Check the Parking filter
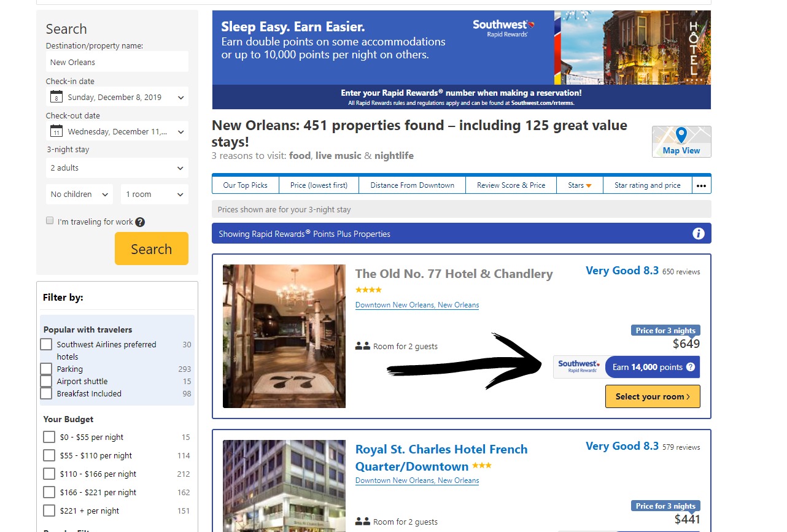Image resolution: width=787 pixels, height=532 pixels. [x=46, y=369]
